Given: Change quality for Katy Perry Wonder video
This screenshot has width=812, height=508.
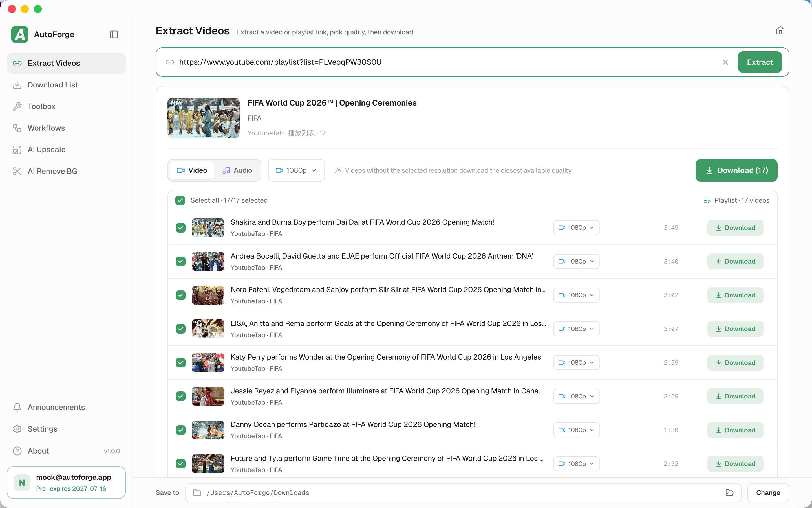Looking at the screenshot, I should click(x=577, y=363).
